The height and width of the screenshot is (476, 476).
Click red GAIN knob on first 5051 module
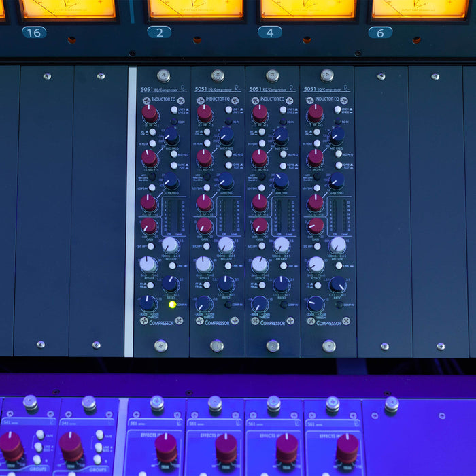[x=149, y=226]
